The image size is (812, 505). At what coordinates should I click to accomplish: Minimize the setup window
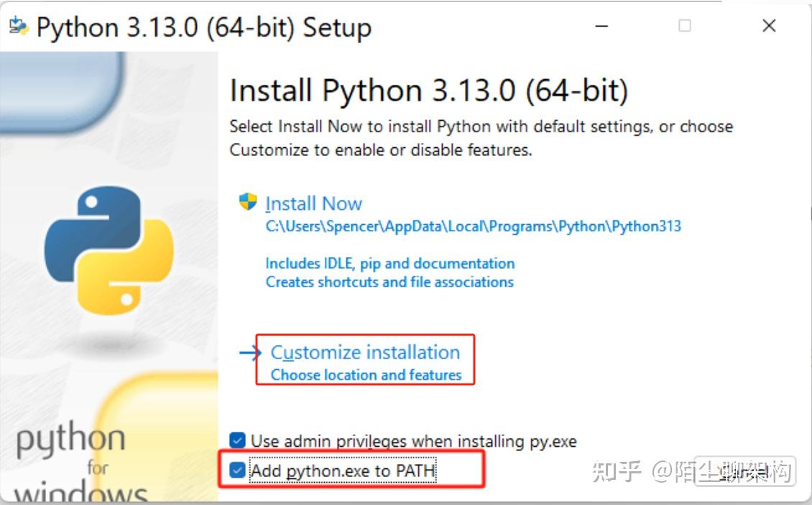tap(601, 25)
